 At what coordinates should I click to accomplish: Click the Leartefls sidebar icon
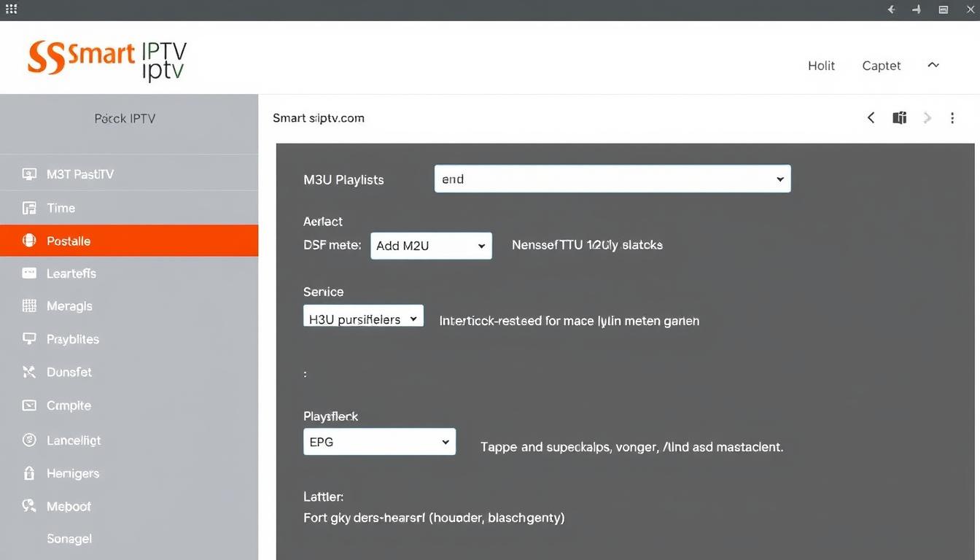29,273
